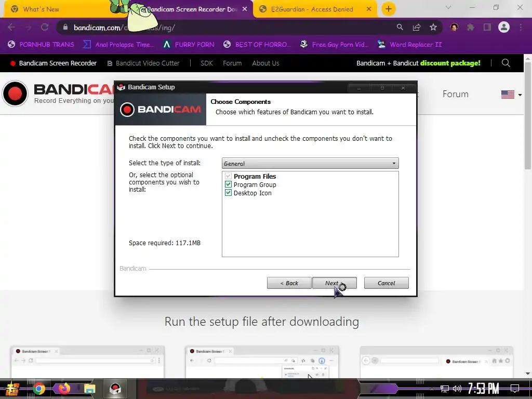Open the Windows Start button
The width and height of the screenshot is (532, 399).
click(12, 389)
